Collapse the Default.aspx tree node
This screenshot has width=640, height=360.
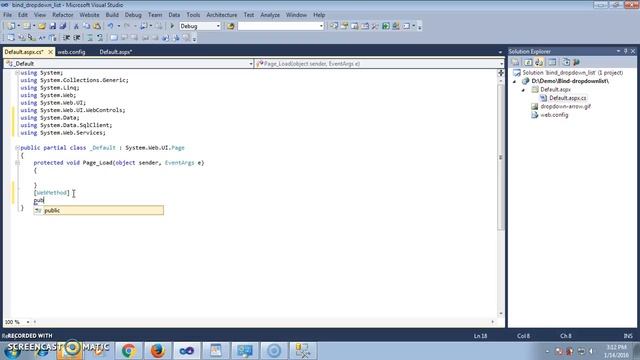click(x=523, y=90)
